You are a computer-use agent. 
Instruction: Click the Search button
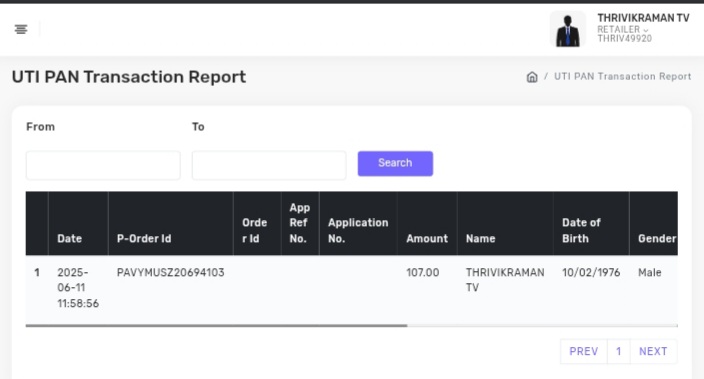[395, 163]
